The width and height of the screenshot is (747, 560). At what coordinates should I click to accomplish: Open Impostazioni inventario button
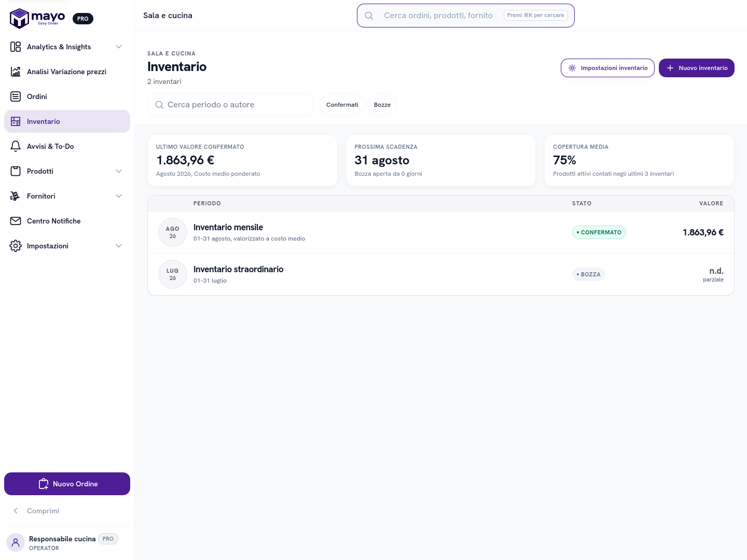coord(607,68)
